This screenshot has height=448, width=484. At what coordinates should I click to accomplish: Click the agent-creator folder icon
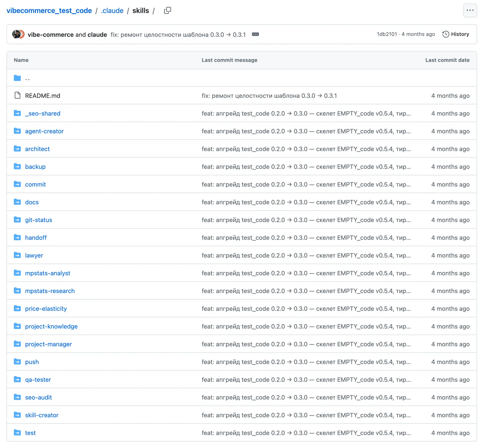17,131
